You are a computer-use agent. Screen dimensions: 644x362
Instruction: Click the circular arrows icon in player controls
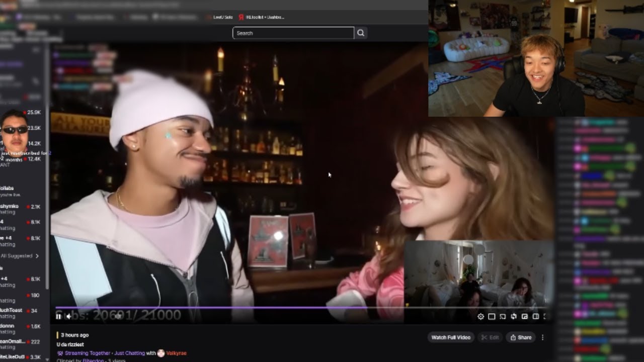[x=514, y=316]
